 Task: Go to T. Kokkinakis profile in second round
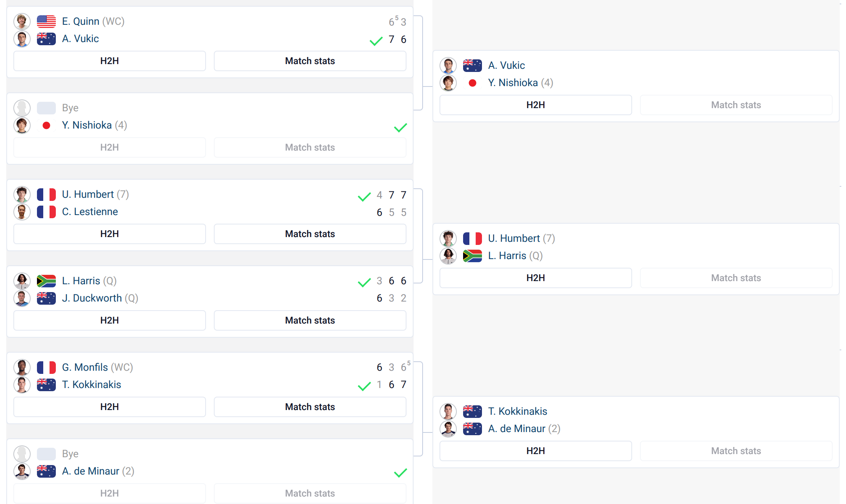[517, 411]
